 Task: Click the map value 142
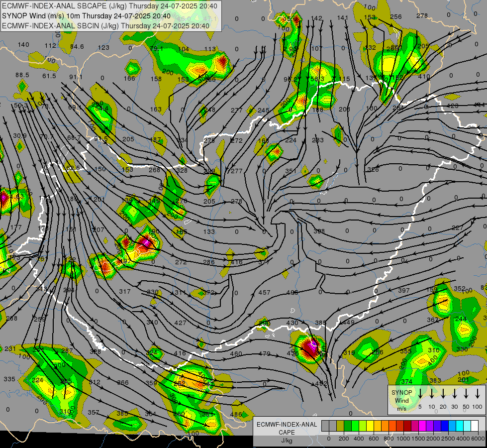(316, 18)
